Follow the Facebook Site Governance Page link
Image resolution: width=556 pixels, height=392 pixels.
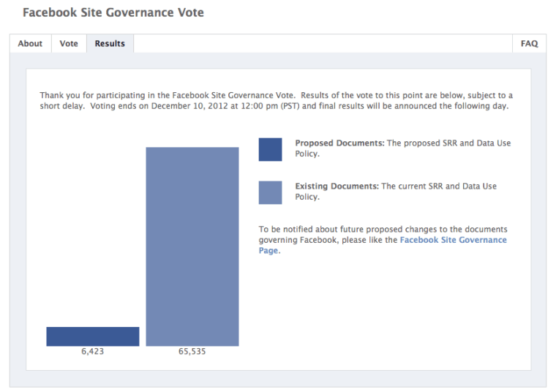click(x=383, y=245)
